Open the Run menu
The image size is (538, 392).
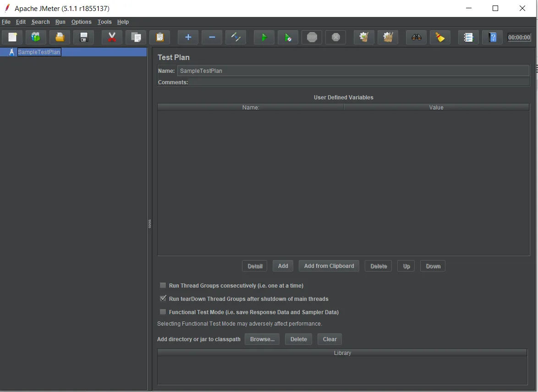point(60,22)
